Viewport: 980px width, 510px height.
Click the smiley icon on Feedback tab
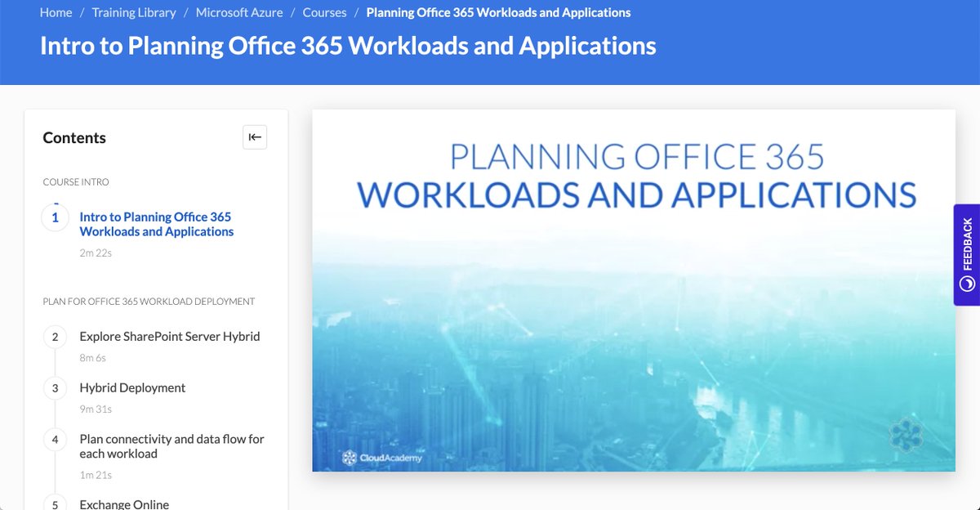(967, 284)
